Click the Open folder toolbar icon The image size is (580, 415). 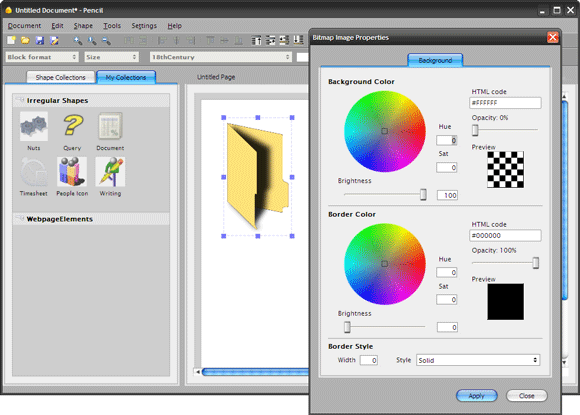pyautogui.click(x=25, y=40)
